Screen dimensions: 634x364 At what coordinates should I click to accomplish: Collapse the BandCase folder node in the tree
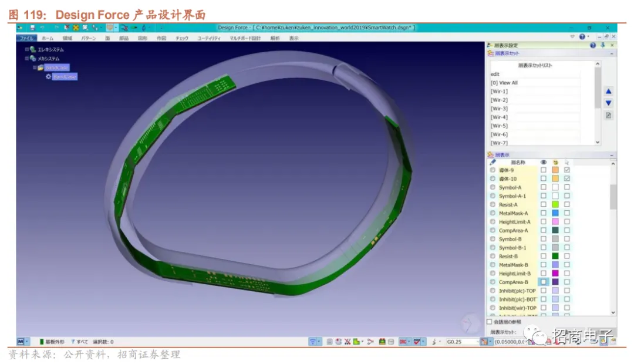[x=35, y=68]
